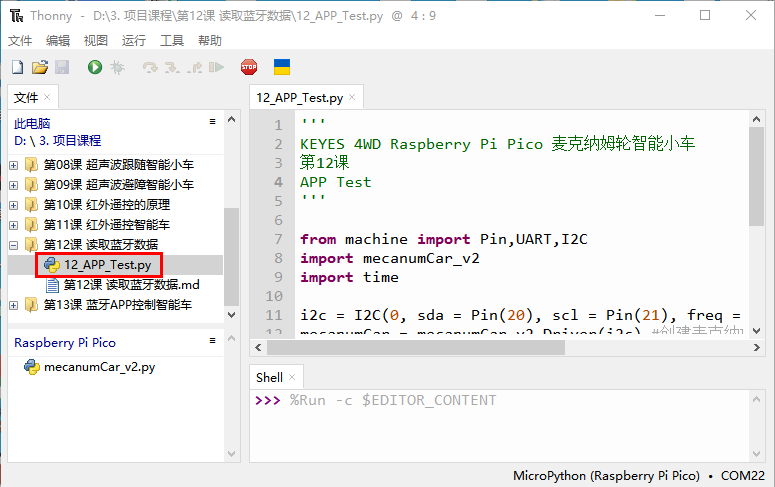The image size is (775, 487).
Task: Click the 'APP Test' comment line
Action: click(336, 182)
